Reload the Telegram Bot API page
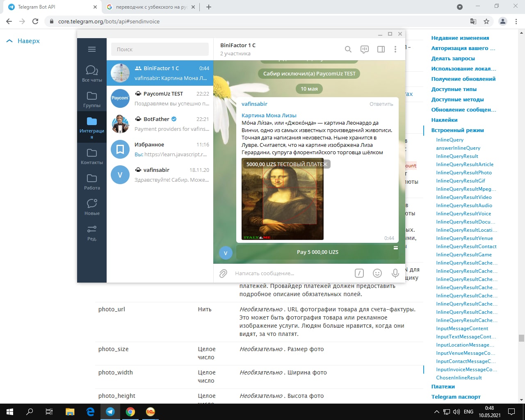This screenshot has height=420, width=525. [x=36, y=21]
